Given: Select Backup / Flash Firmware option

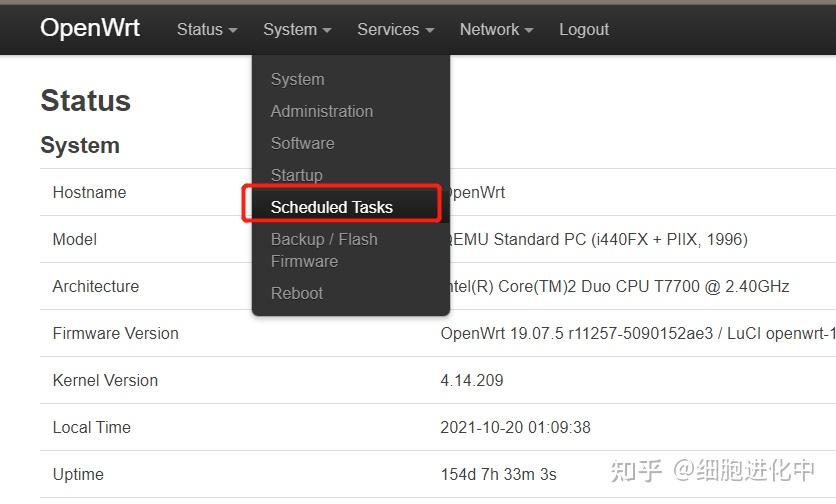Looking at the screenshot, I should click(x=324, y=250).
